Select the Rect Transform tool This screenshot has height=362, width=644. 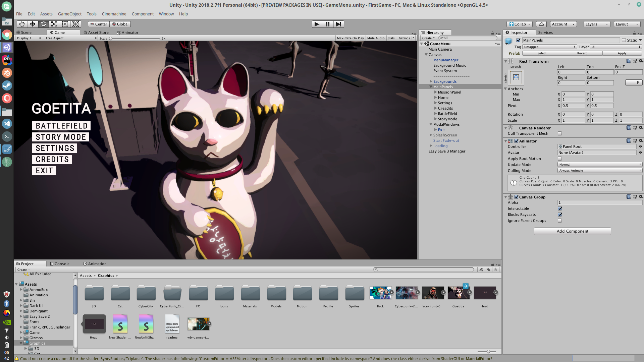click(x=65, y=24)
